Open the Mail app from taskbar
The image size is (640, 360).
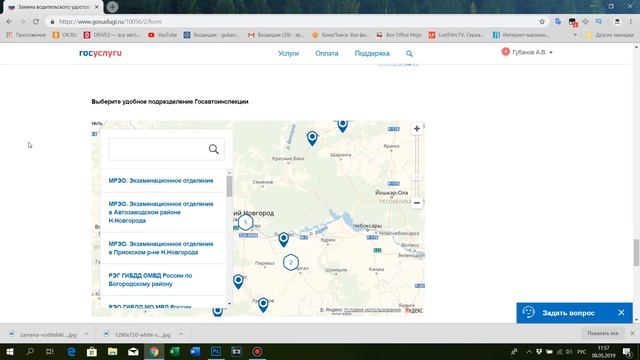pyautogui.click(x=133, y=351)
